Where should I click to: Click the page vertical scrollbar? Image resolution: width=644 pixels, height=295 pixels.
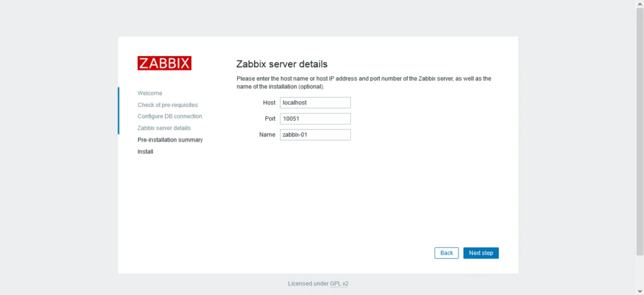640,131
